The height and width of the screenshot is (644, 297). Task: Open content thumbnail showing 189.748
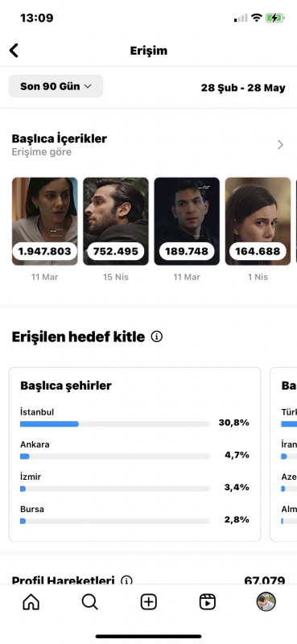click(187, 221)
